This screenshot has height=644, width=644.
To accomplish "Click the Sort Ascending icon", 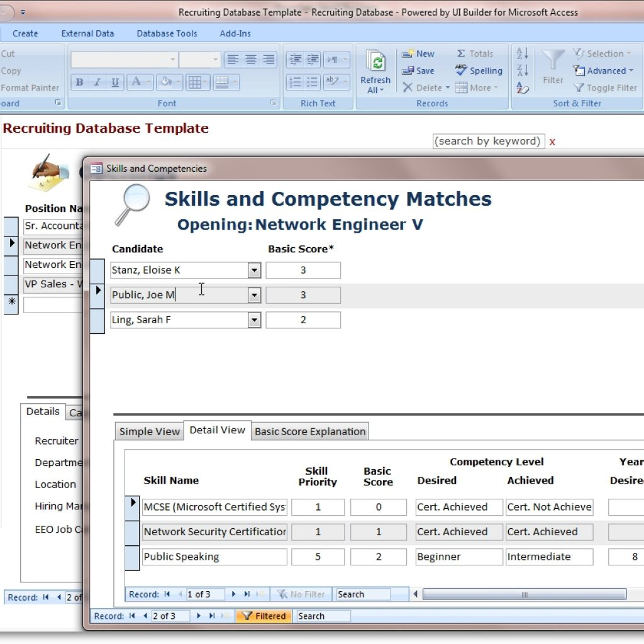I will click(x=522, y=54).
